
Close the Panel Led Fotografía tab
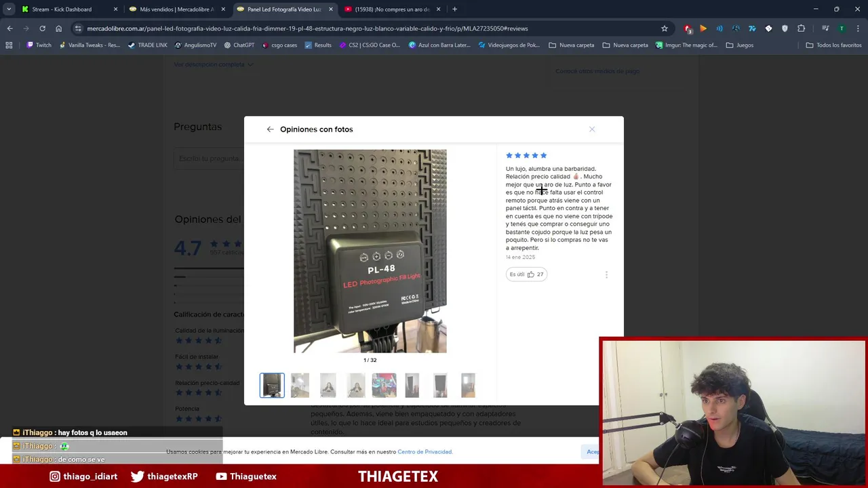[331, 9]
